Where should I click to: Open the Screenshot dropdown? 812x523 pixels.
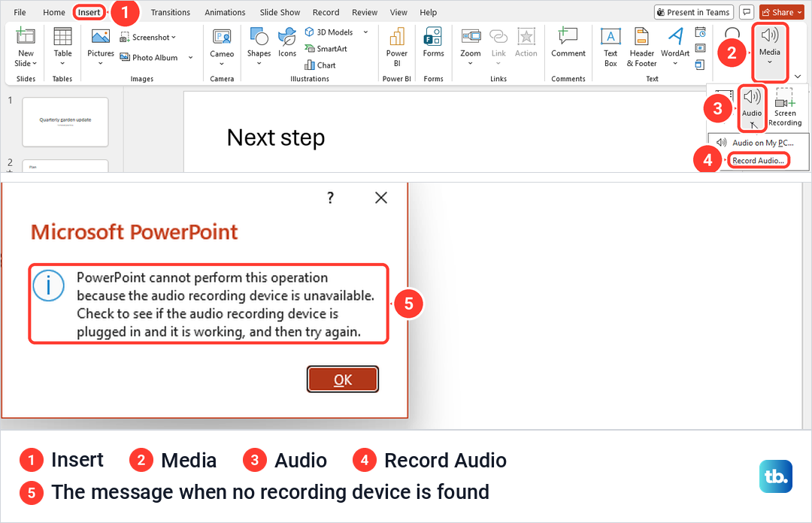pos(148,38)
